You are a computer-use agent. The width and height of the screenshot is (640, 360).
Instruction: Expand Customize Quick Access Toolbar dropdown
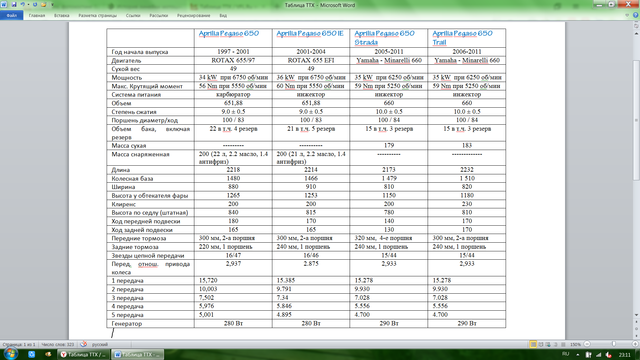pos(52,4)
